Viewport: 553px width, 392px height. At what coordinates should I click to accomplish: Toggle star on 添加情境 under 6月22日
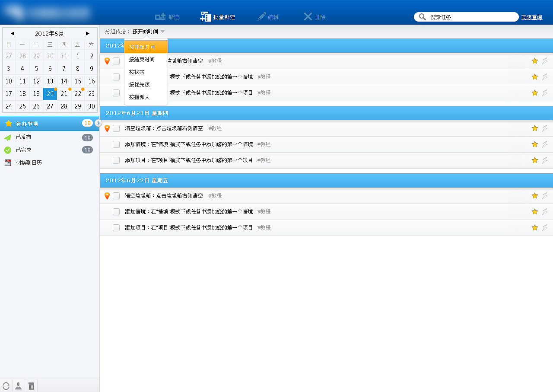pyautogui.click(x=535, y=212)
